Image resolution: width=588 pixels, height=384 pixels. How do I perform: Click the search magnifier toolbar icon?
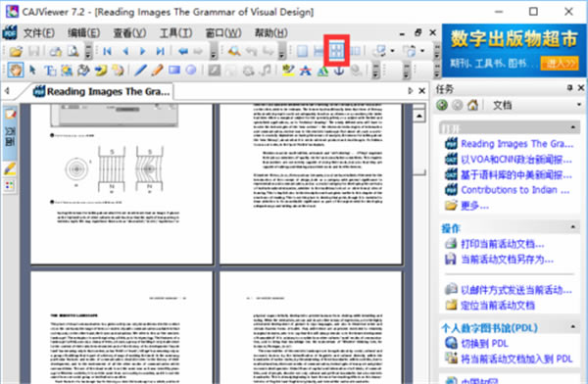click(x=234, y=51)
